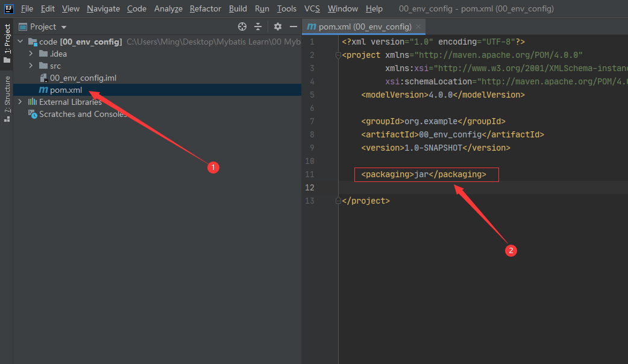
Task: Click the fold marker at closing project tag
Action: click(x=338, y=201)
